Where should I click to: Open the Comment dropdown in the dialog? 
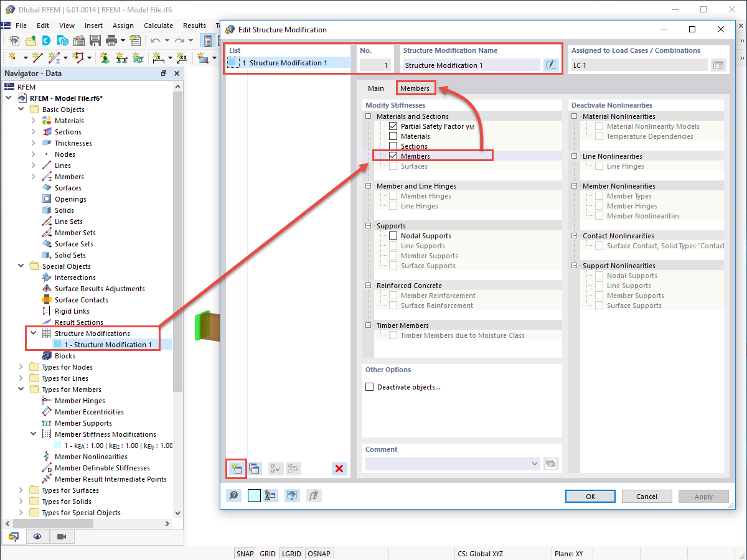(534, 464)
